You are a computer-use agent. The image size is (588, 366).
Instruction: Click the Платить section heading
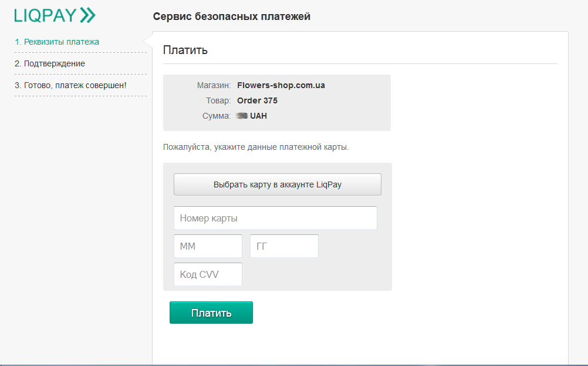tap(185, 50)
